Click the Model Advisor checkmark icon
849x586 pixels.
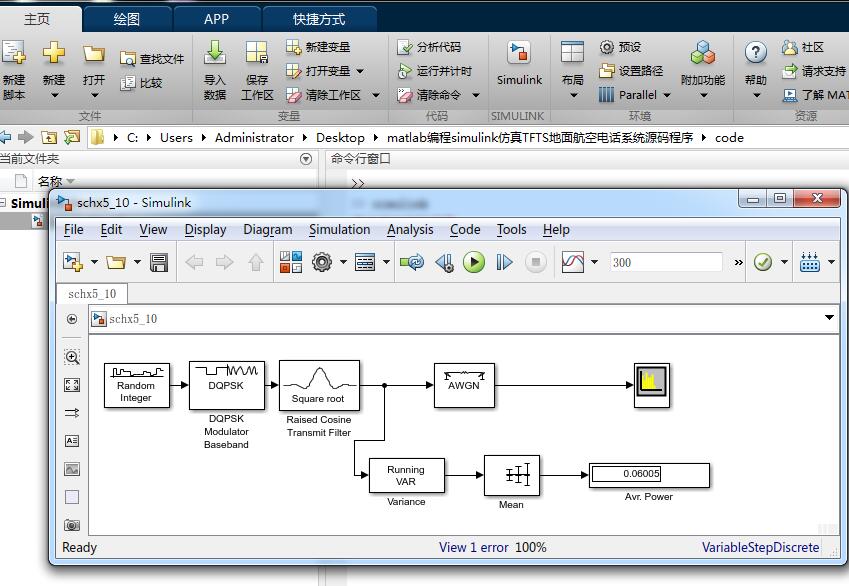tap(762, 263)
